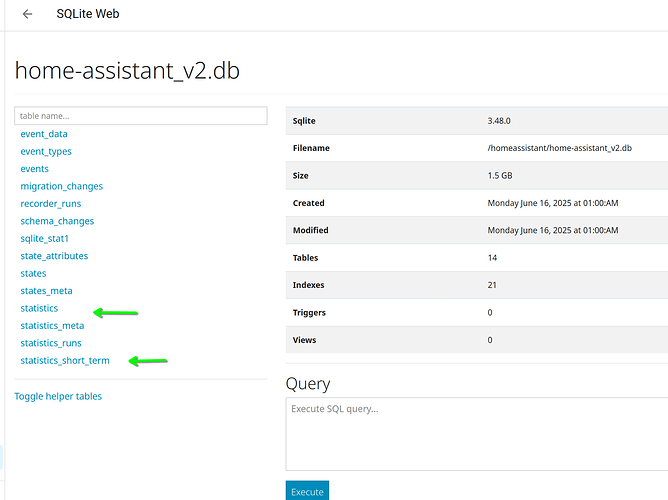Click the Created row label

[x=308, y=203]
